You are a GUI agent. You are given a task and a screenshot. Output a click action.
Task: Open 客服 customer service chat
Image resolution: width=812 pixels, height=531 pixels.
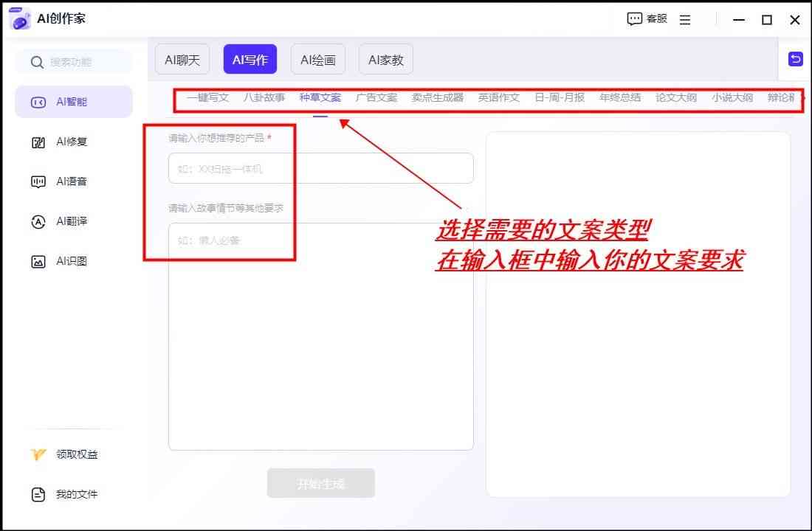(647, 19)
